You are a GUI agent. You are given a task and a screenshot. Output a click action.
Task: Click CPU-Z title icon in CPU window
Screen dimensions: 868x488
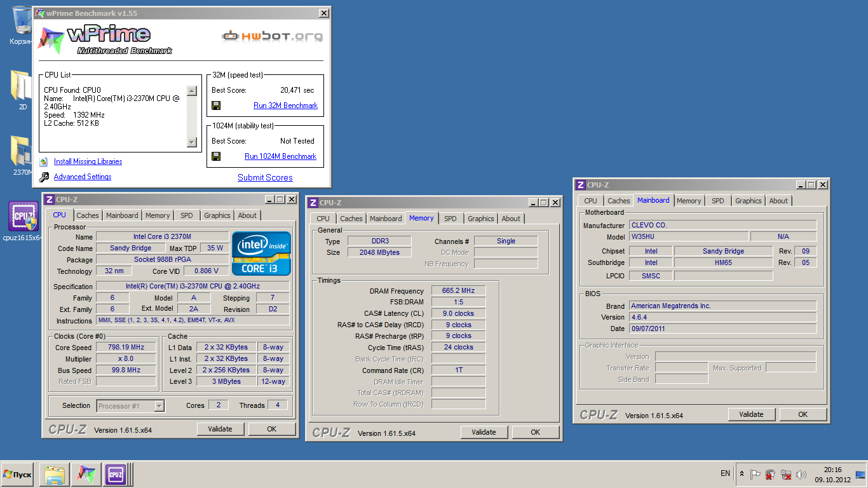click(x=49, y=200)
